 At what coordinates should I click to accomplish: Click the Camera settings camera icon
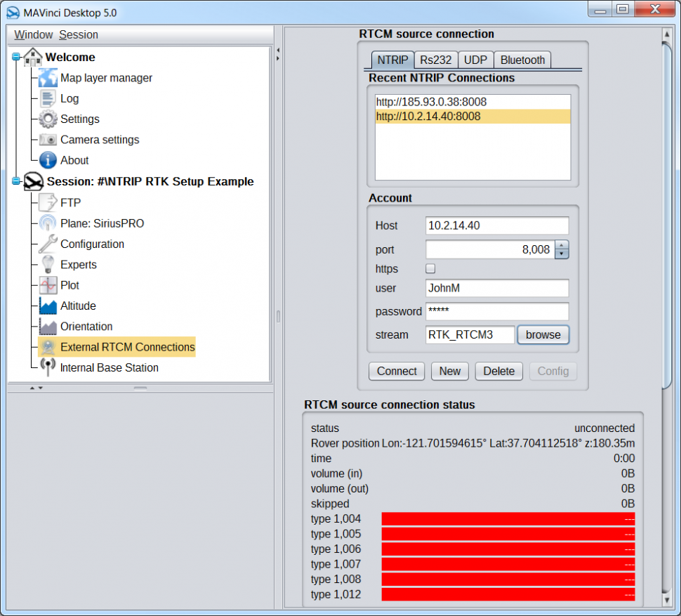coord(48,140)
